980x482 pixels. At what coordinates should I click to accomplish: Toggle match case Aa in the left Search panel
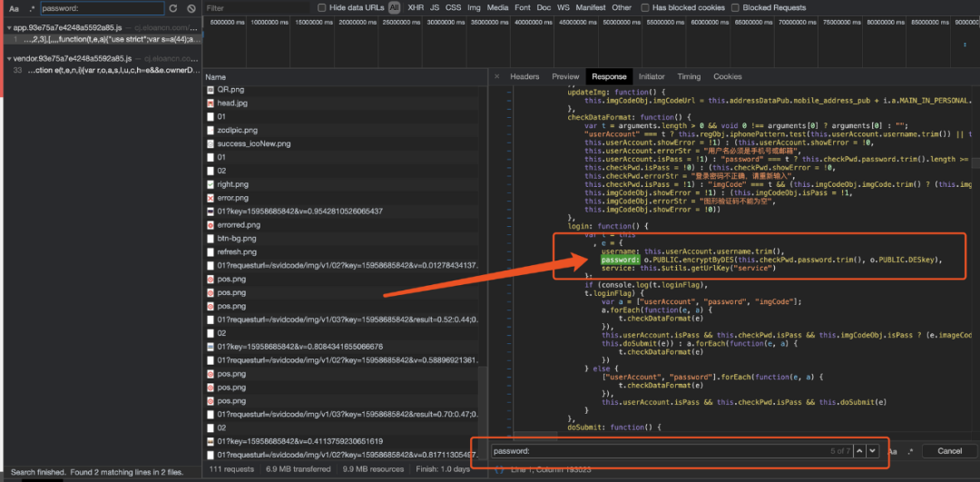click(x=14, y=9)
